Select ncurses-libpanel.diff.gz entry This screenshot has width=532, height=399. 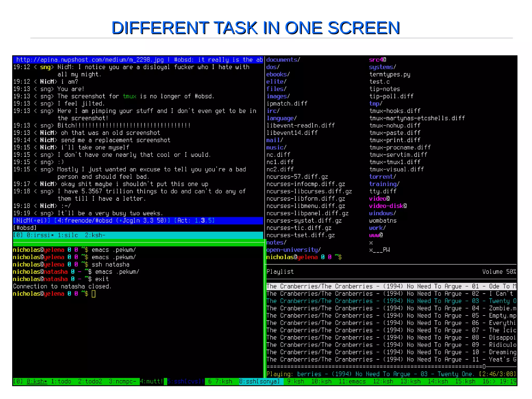point(308,213)
